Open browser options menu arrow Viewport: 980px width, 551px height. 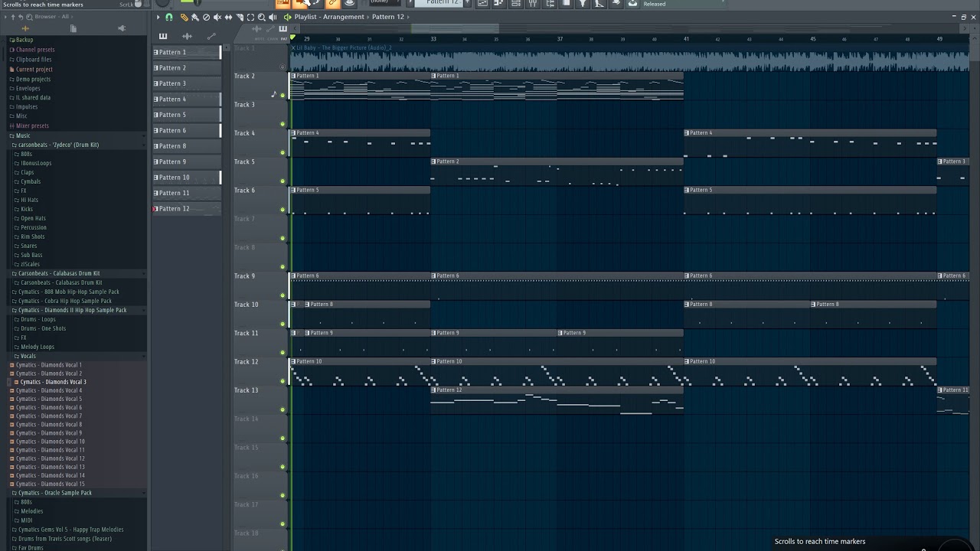5,17
